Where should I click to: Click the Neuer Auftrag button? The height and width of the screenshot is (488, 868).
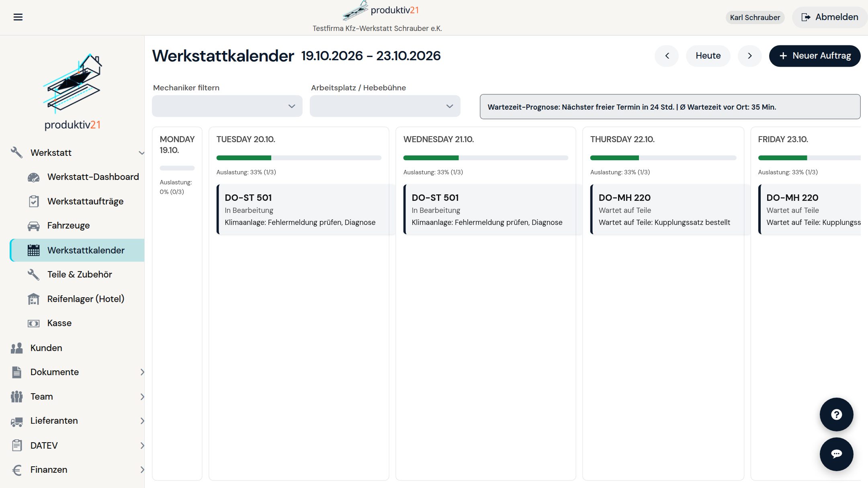[x=815, y=56]
